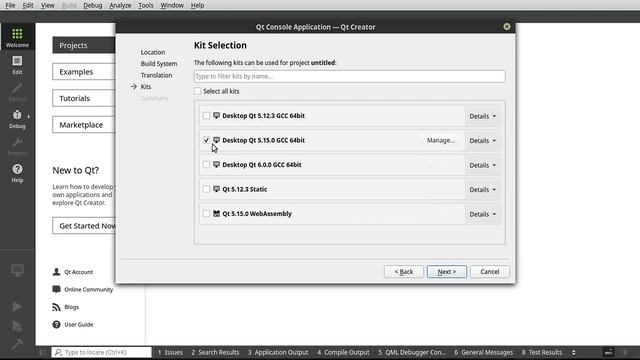The width and height of the screenshot is (640, 360).
Task: Uncheck Desktop Qt 5.15.0 GCC 64bit kit
Action: pyautogui.click(x=206, y=140)
